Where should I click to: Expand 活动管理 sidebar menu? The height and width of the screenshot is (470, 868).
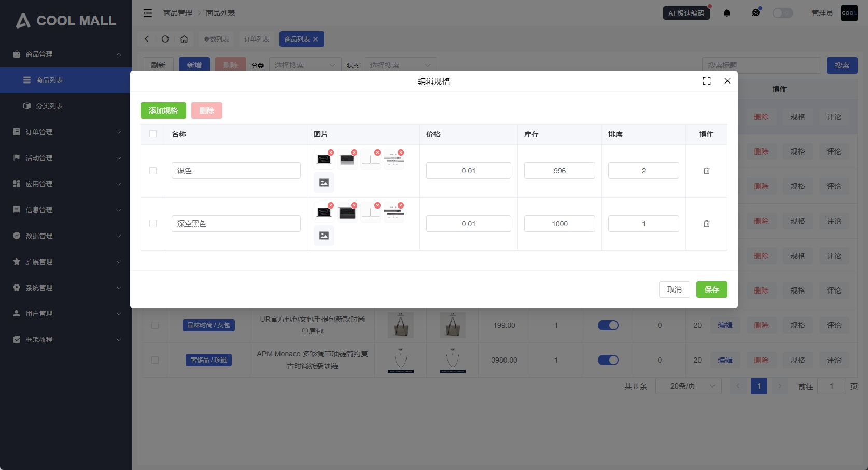pos(66,158)
